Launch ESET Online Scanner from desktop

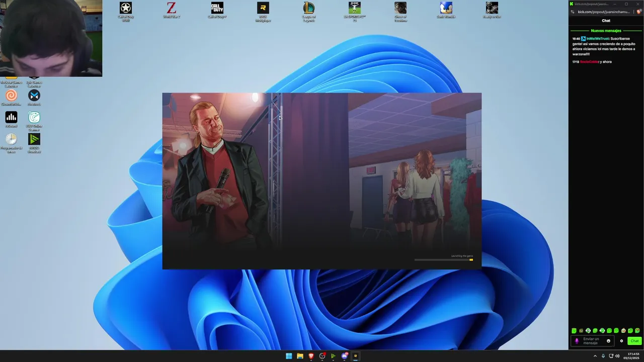pyautogui.click(x=34, y=121)
